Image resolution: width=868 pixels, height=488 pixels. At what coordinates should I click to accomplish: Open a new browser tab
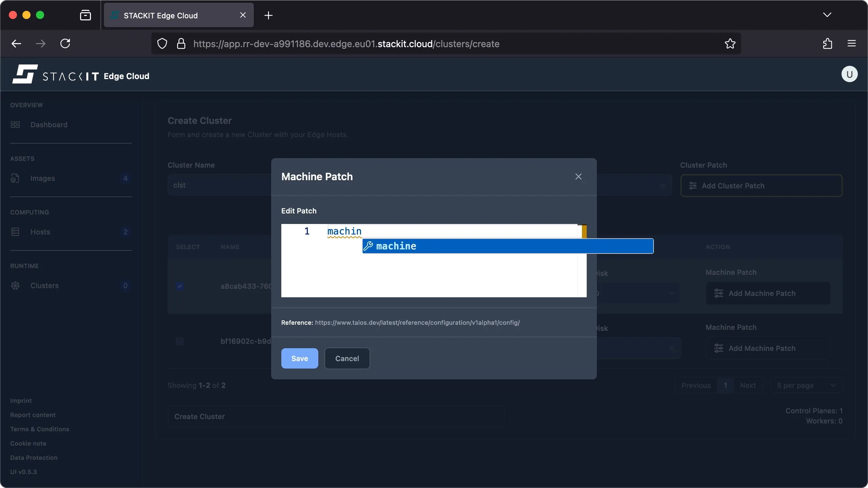click(268, 15)
